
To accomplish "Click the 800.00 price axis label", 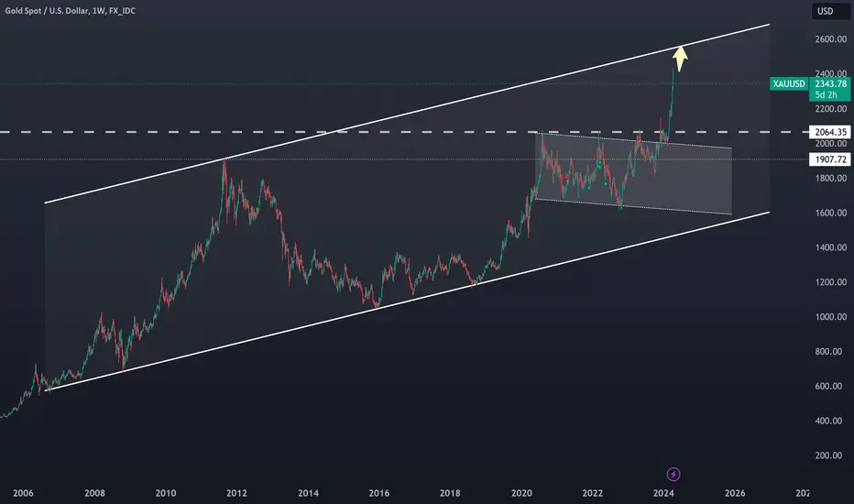I will click(x=830, y=352).
